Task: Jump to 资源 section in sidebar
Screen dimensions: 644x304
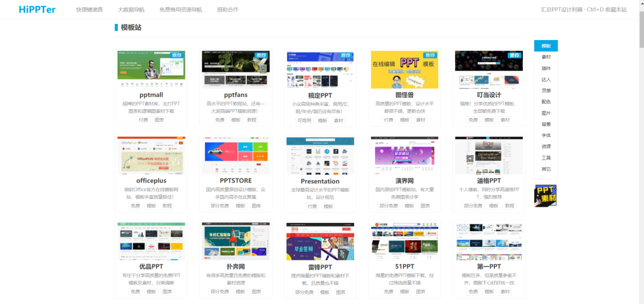Action: point(546,146)
